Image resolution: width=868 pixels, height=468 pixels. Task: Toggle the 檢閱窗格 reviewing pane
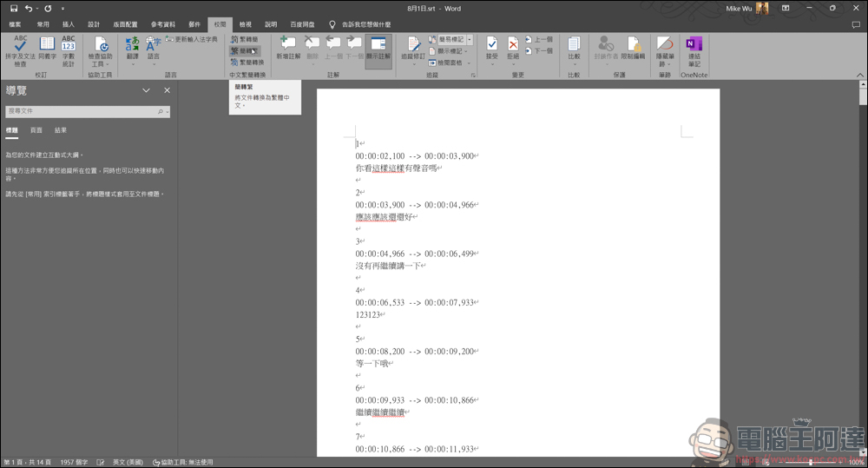[449, 63]
